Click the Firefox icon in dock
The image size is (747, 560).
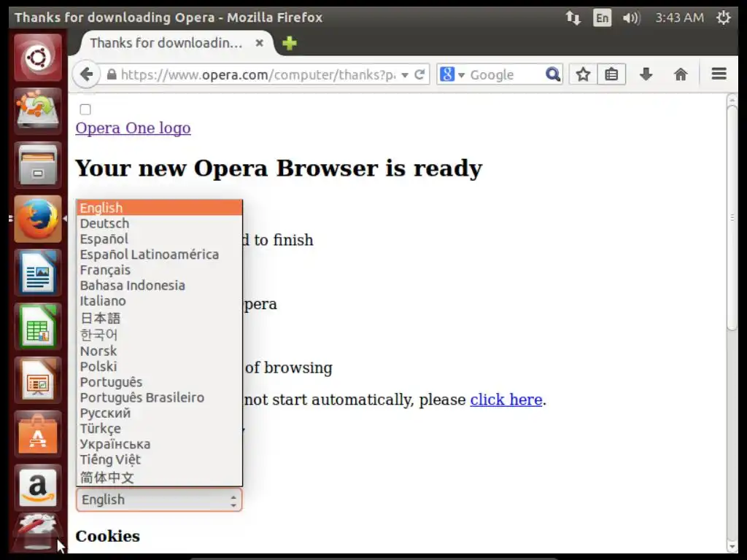point(38,219)
